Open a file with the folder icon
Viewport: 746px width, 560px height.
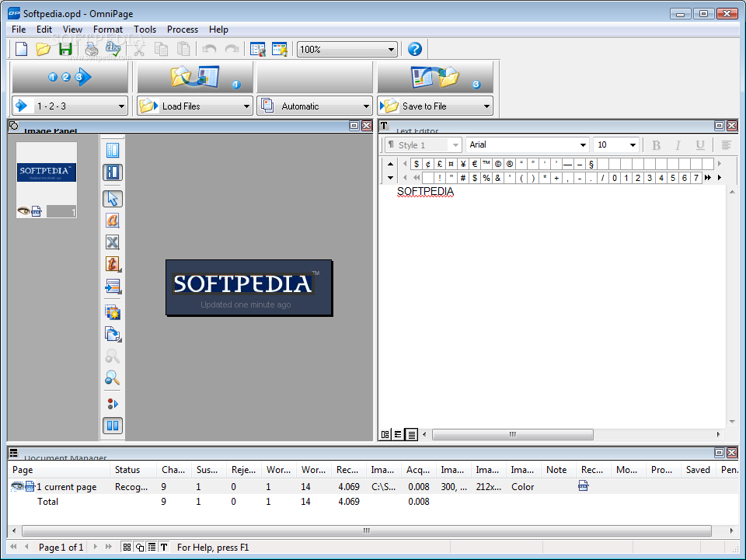pos(43,49)
